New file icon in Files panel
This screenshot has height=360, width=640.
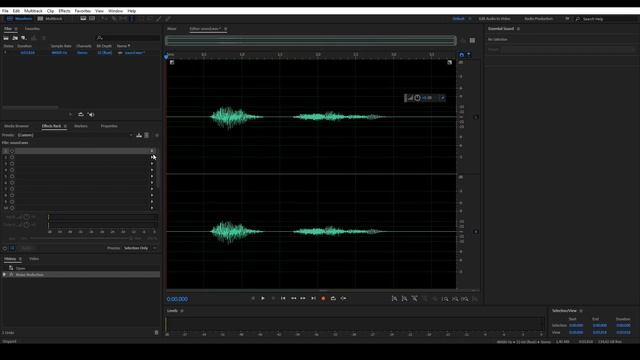pos(24,38)
